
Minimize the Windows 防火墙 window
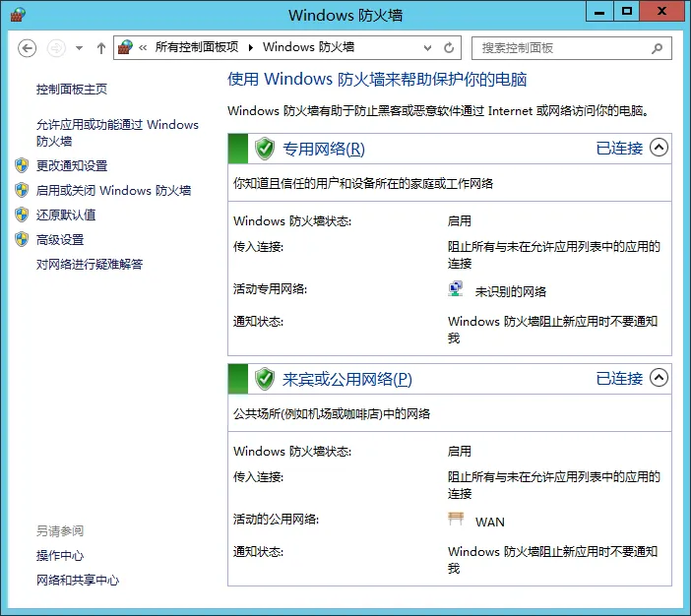click(x=599, y=12)
